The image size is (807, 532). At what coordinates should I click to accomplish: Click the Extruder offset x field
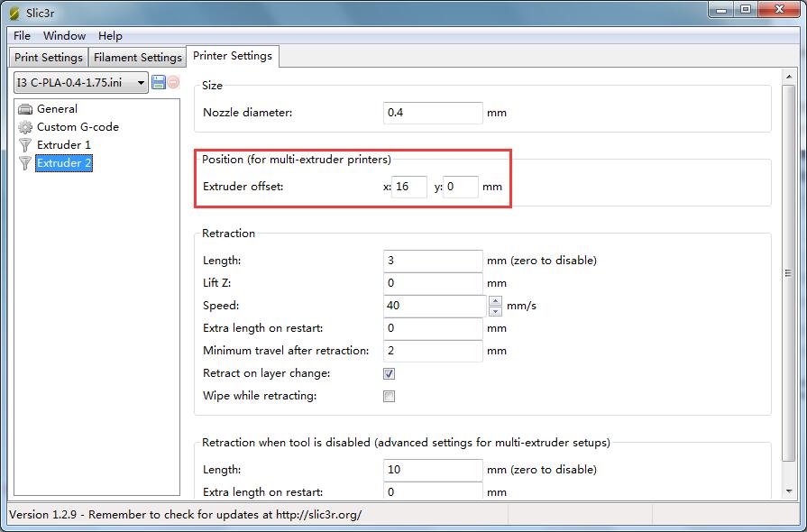click(409, 187)
